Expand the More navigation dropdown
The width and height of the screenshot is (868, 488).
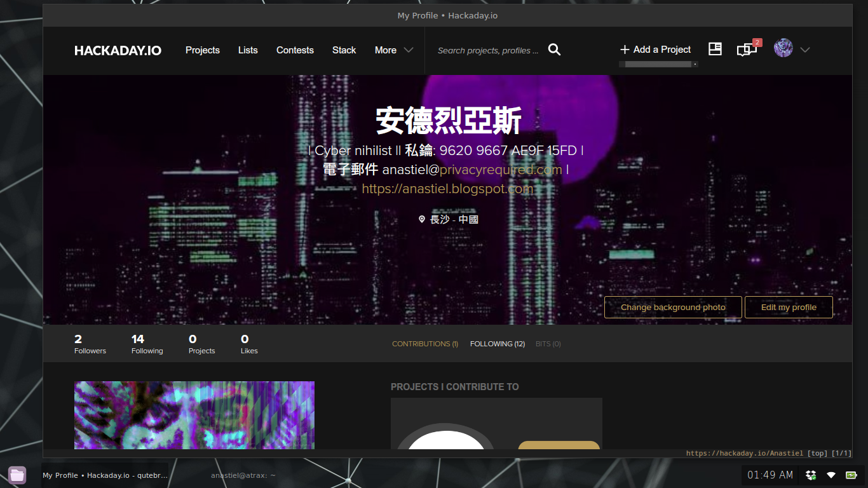[394, 50]
